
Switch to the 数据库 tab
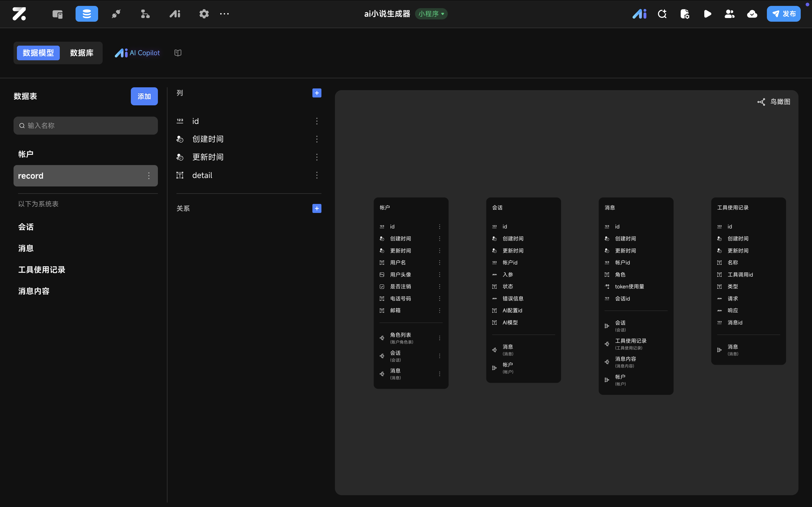click(81, 53)
